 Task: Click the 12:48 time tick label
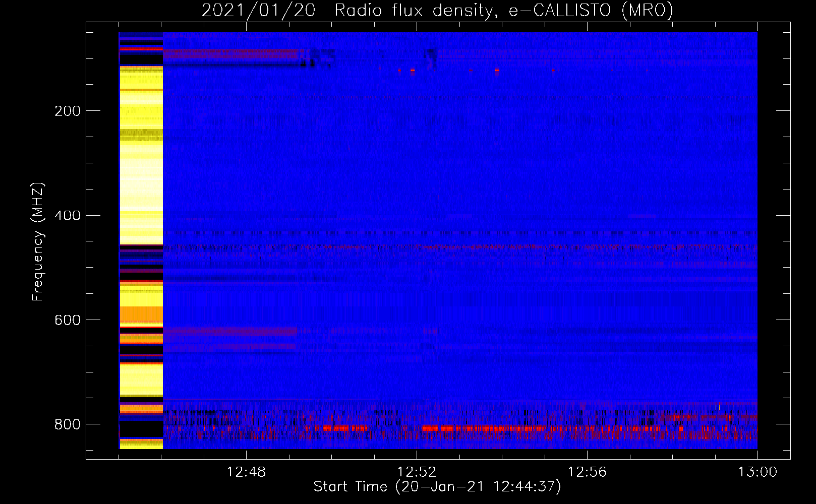tap(246, 472)
